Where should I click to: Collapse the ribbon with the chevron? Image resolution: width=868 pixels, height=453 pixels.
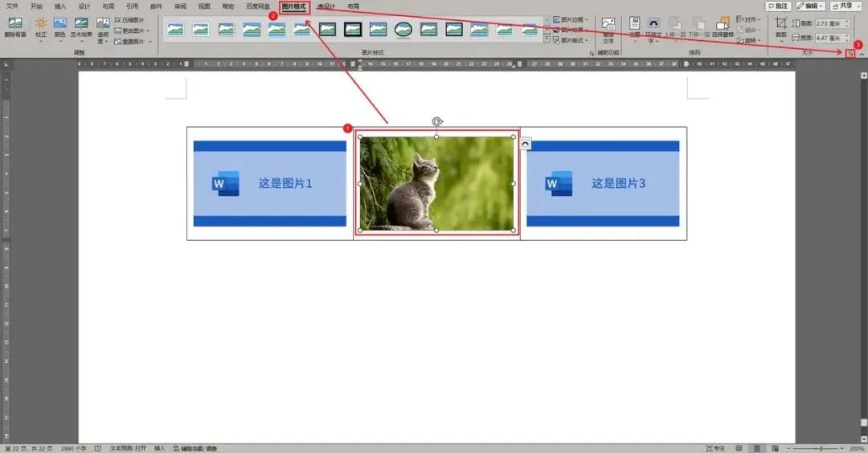click(x=862, y=54)
